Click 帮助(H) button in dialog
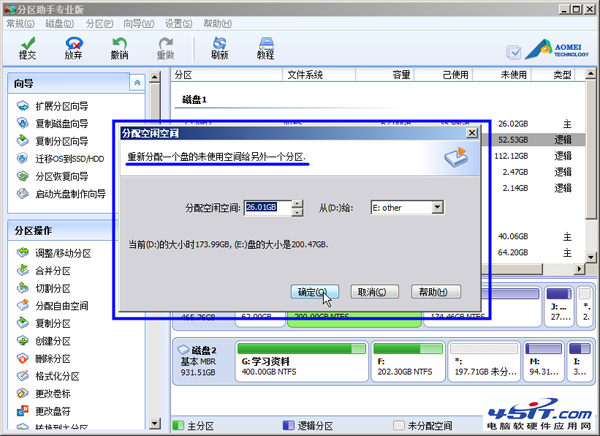This screenshot has width=600, height=436. click(436, 292)
